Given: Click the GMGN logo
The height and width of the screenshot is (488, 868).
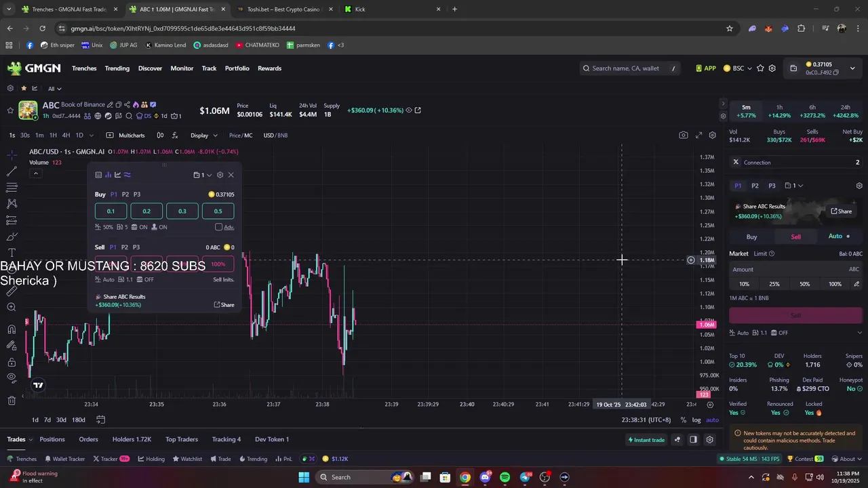Looking at the screenshot, I should click(35, 68).
